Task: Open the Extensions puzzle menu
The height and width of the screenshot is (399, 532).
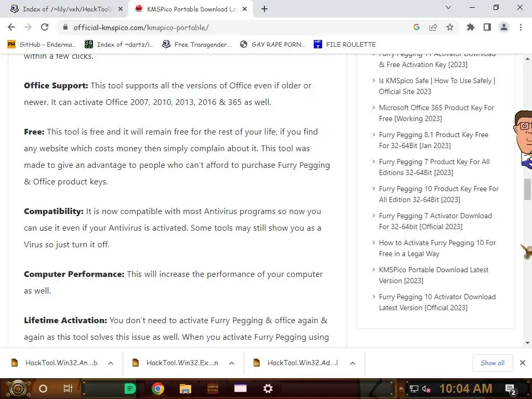Action: tap(471, 27)
